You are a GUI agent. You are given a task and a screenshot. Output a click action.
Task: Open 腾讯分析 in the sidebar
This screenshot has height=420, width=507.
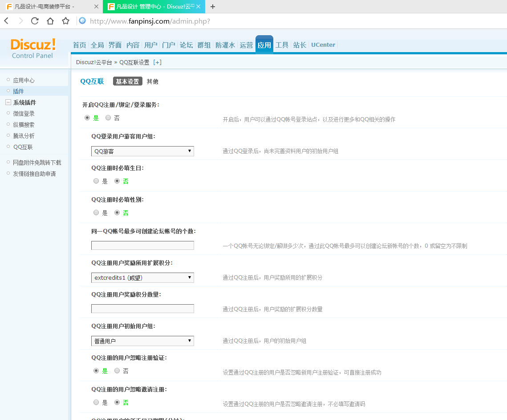pos(24,136)
